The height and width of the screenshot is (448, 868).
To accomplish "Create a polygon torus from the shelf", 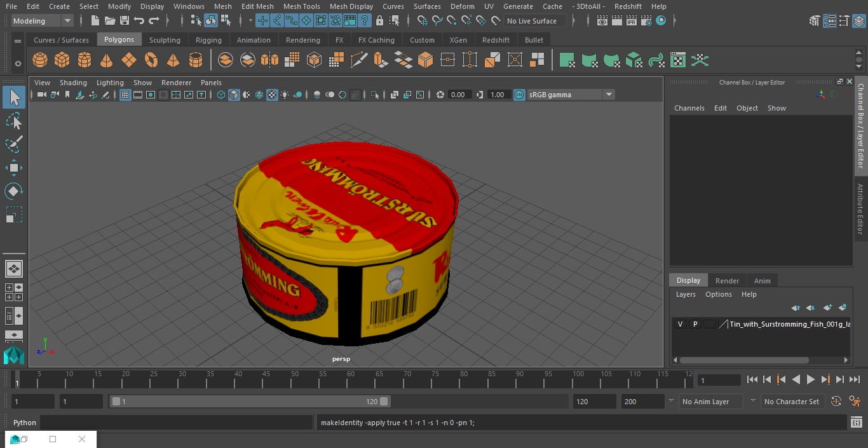I will 151,60.
